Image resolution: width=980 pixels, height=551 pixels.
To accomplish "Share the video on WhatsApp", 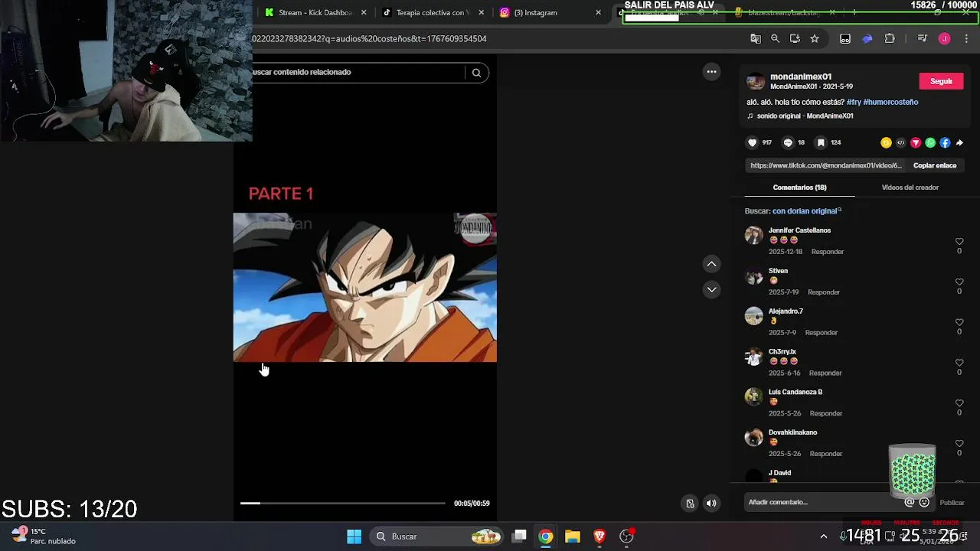I will [930, 142].
